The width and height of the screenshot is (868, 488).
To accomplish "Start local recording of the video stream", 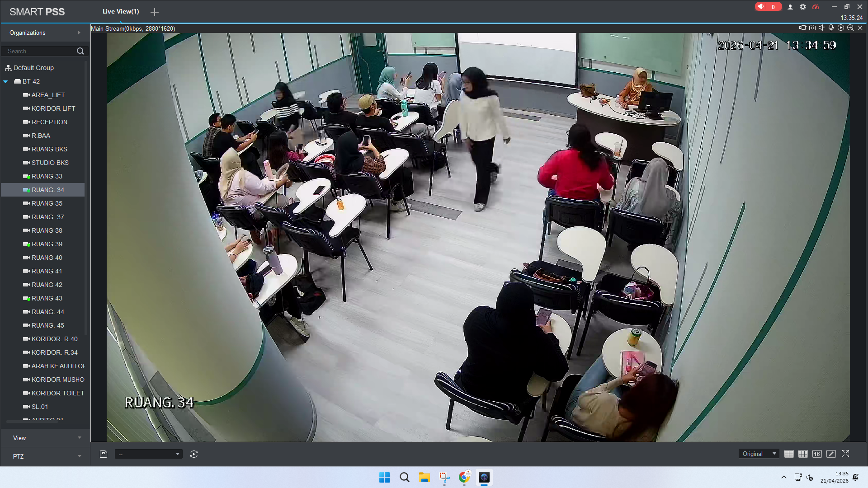I will click(802, 28).
